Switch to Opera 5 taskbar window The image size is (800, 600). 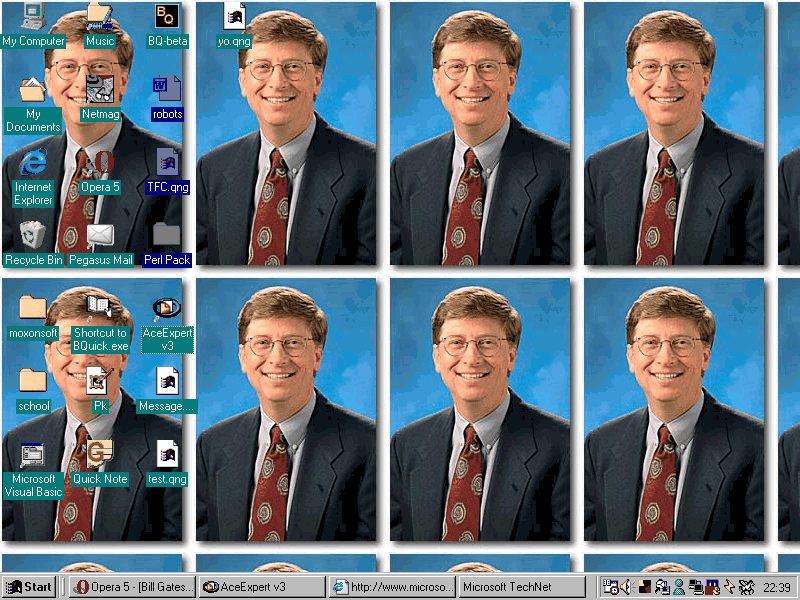[x=132, y=587]
